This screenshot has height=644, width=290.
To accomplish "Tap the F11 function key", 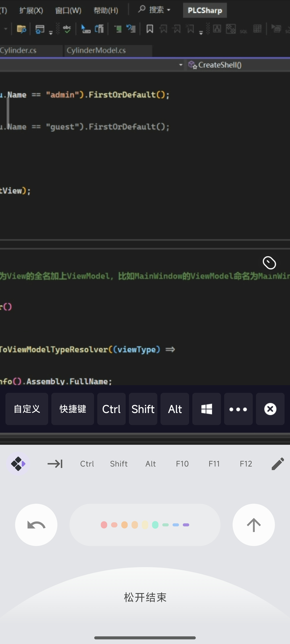I will coord(214,464).
